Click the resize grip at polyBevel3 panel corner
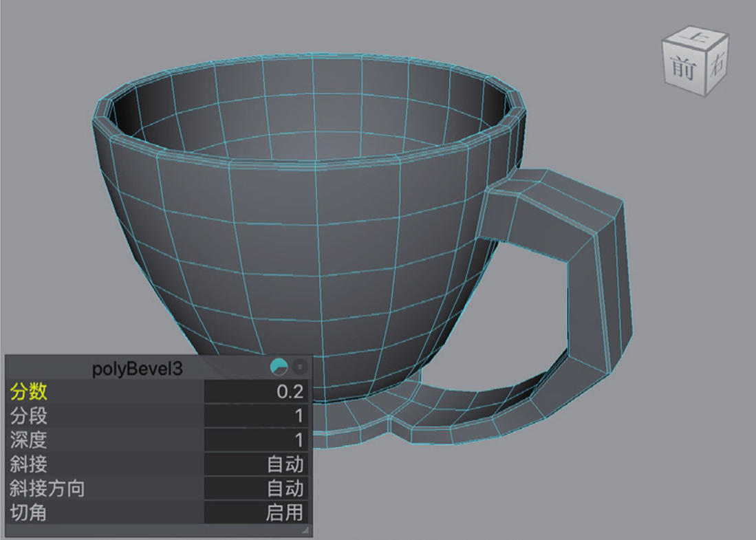The width and height of the screenshot is (756, 540). (305, 530)
